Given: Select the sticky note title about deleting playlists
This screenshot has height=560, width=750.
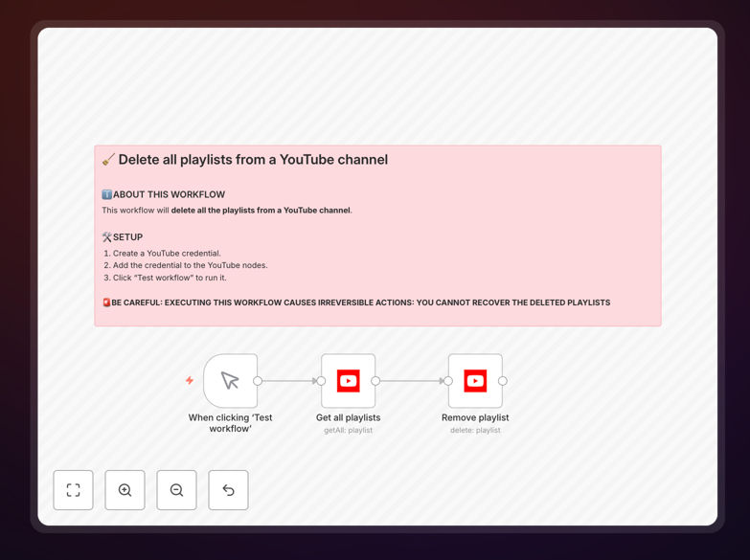Looking at the screenshot, I should 245,160.
